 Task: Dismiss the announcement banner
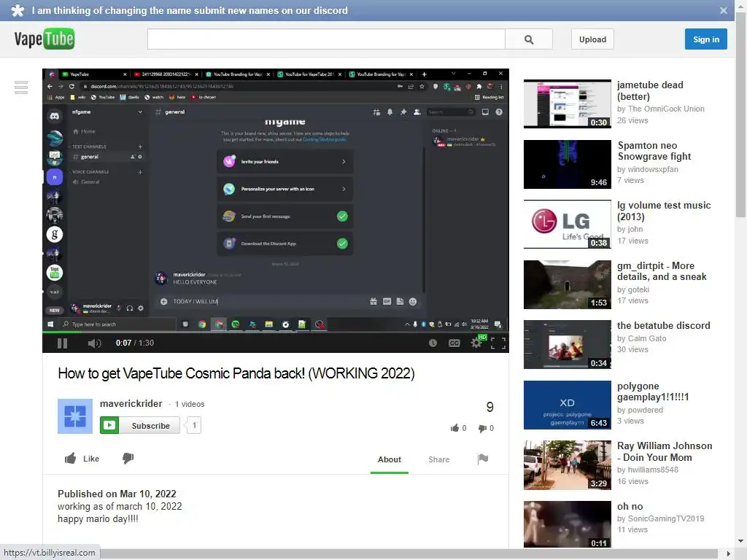tap(723, 10)
